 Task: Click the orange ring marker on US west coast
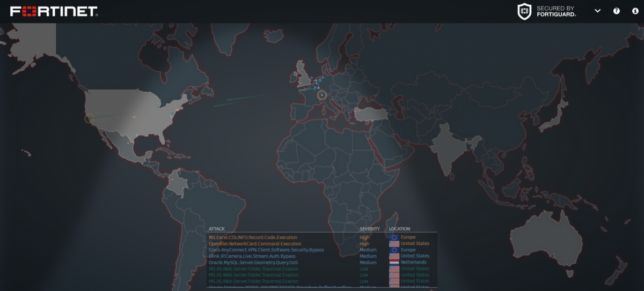(90, 118)
